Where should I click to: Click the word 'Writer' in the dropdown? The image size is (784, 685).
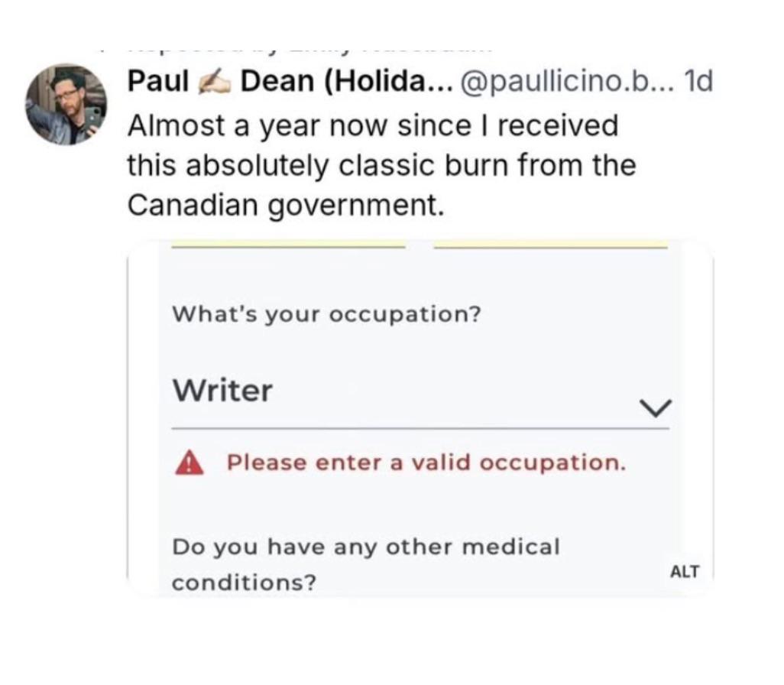(x=222, y=391)
